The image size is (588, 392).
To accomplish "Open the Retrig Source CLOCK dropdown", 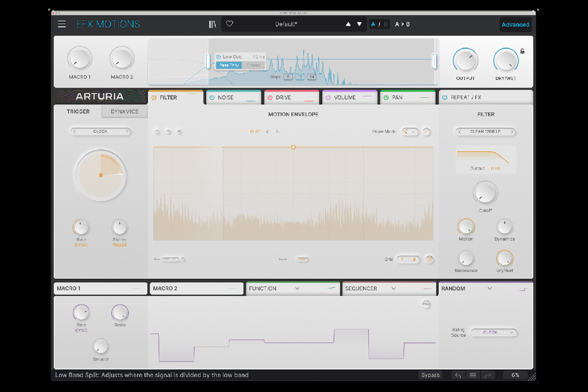I will tap(494, 332).
